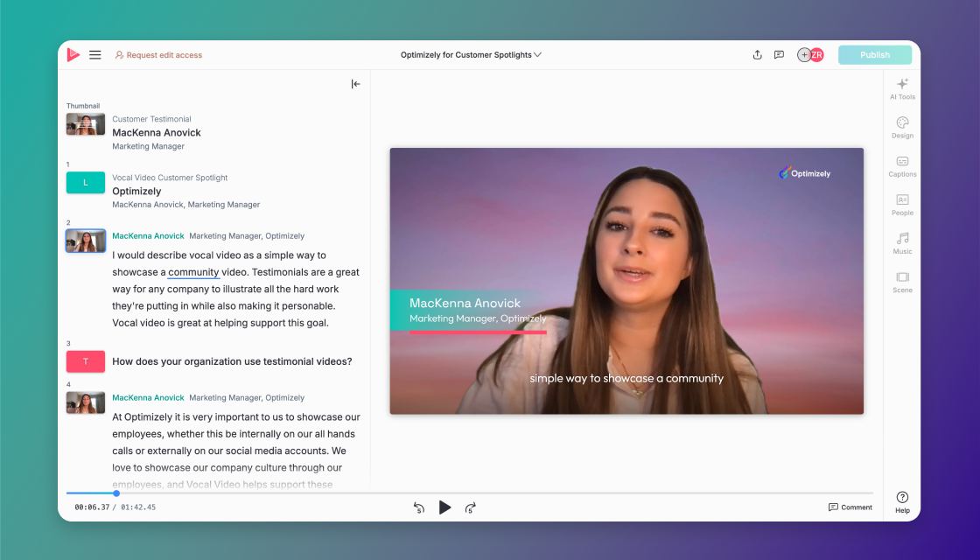Image resolution: width=980 pixels, height=560 pixels.
Task: Click transcript paragraph starting At Optimizely it is
Action: tap(236, 451)
